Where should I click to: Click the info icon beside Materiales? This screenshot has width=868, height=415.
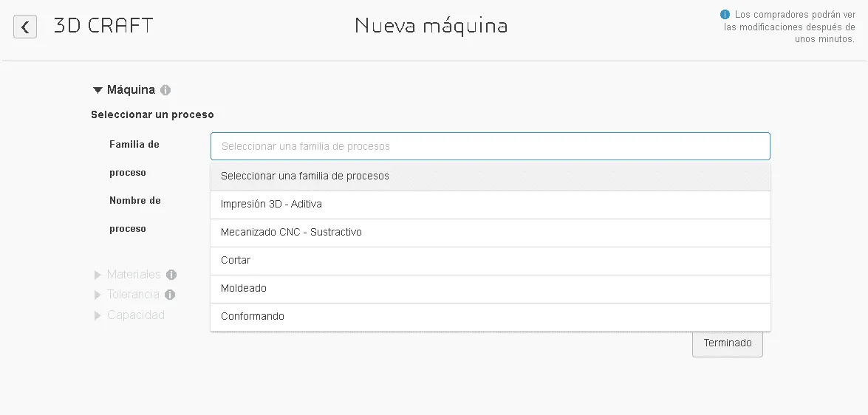tap(171, 275)
